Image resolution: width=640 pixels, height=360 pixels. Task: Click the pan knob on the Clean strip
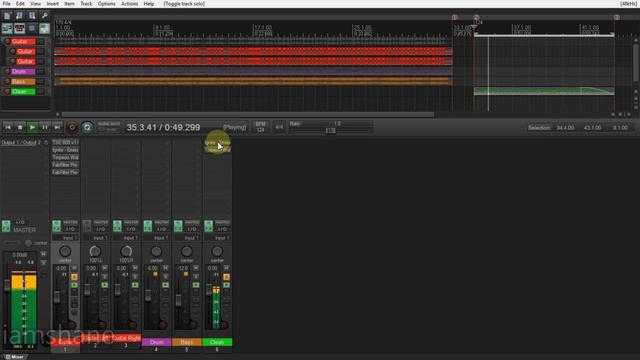[x=217, y=251]
